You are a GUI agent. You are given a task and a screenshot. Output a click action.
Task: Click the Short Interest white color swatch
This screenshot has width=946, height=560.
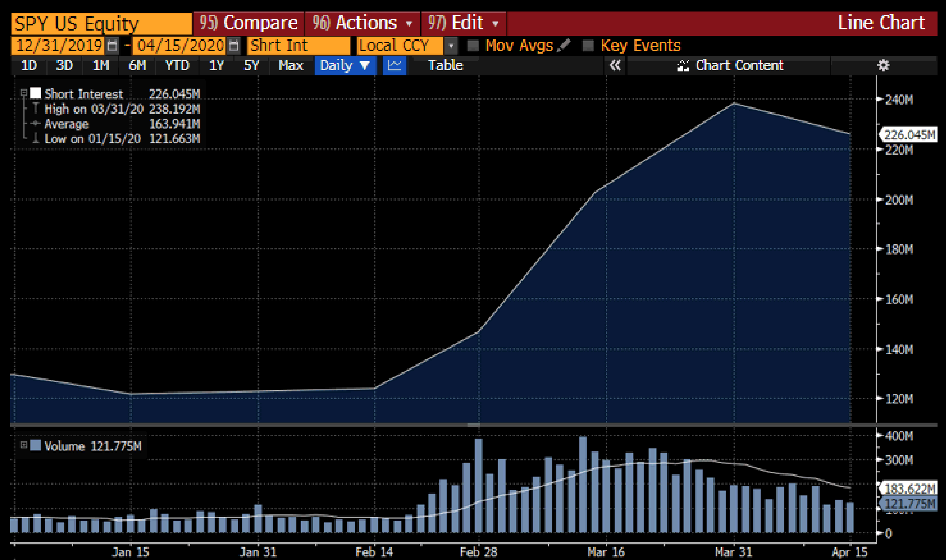36,93
